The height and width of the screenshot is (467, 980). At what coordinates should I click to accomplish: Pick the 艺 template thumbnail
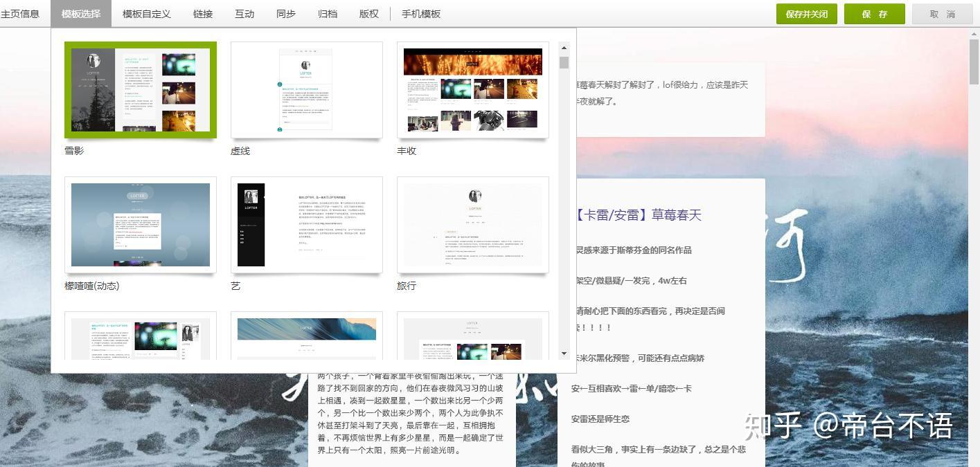[307, 225]
